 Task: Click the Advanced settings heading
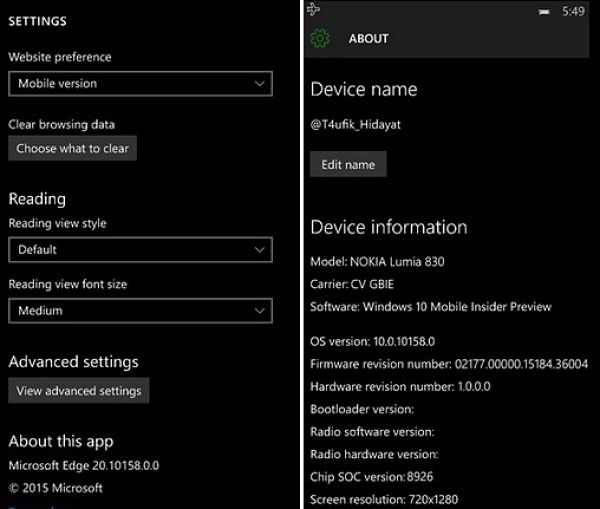point(73,362)
